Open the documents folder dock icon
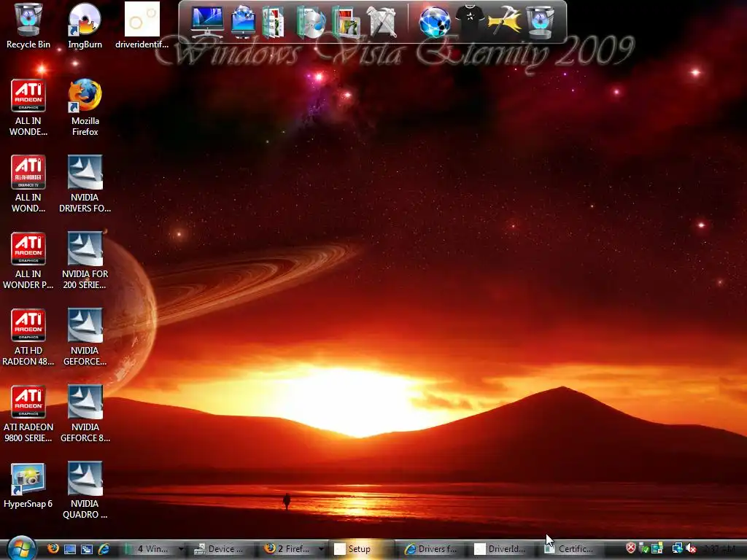The image size is (747, 560). [274, 22]
